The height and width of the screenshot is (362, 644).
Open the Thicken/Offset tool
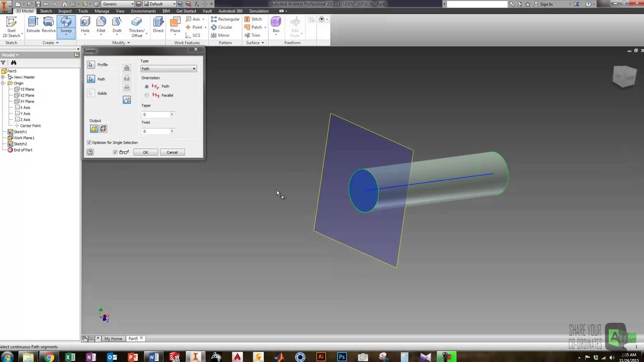coord(136,27)
